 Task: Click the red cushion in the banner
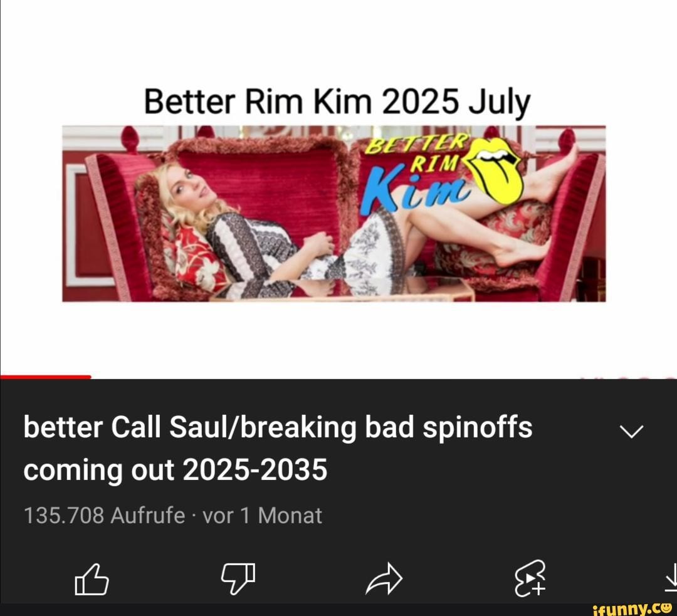pos(201,261)
